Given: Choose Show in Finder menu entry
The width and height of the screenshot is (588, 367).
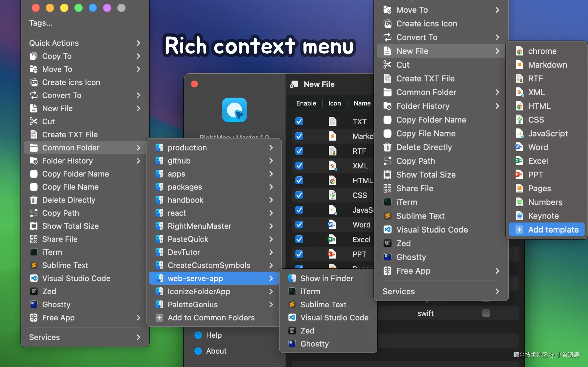Looking at the screenshot, I should coord(326,278).
